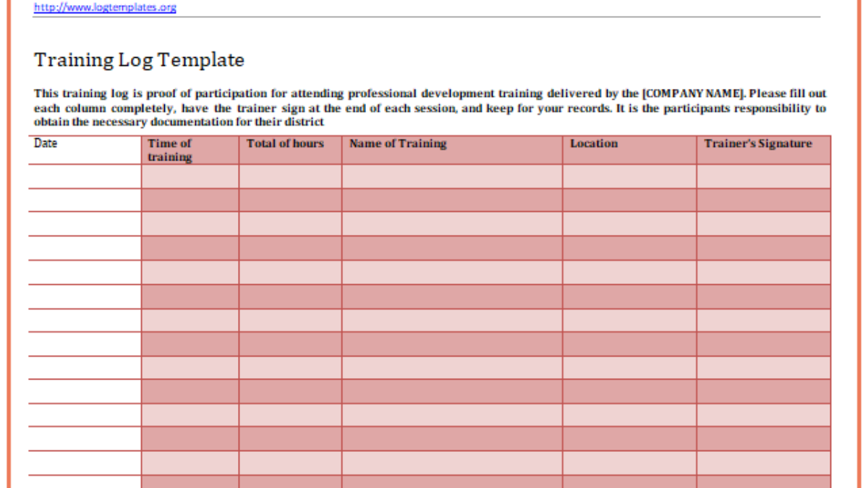
Task: Click first blank Location cell
Action: coord(629,176)
